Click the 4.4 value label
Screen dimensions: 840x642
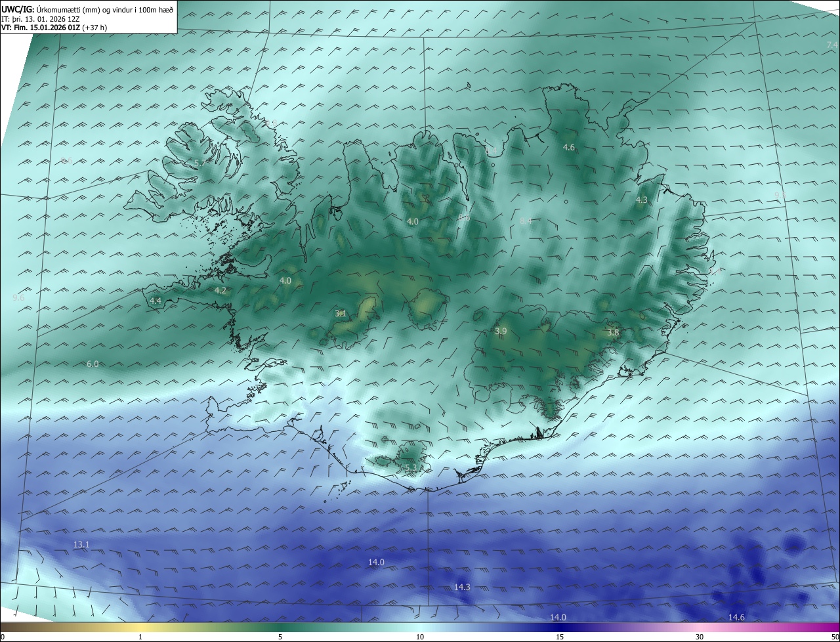click(x=156, y=301)
